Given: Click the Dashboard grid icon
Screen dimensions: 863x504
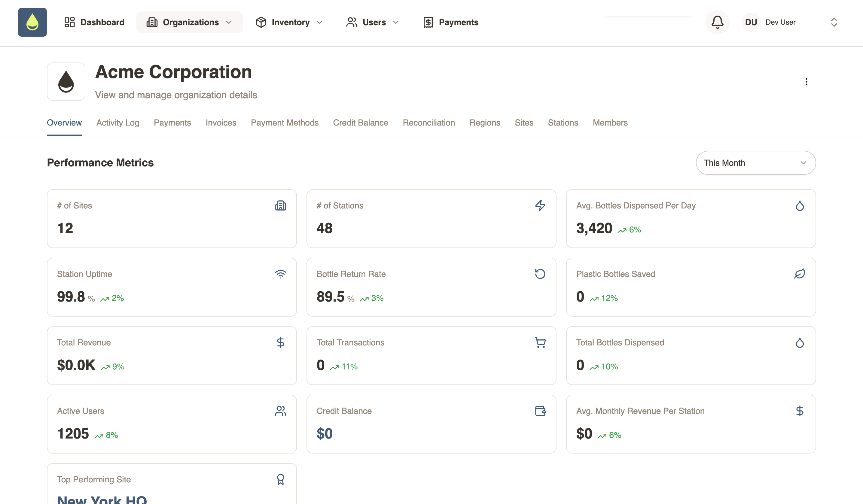Looking at the screenshot, I should click(69, 22).
